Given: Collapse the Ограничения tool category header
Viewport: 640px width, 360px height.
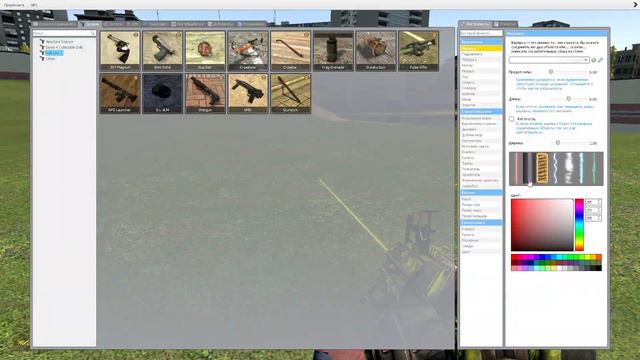Looking at the screenshot, I should tap(481, 42).
